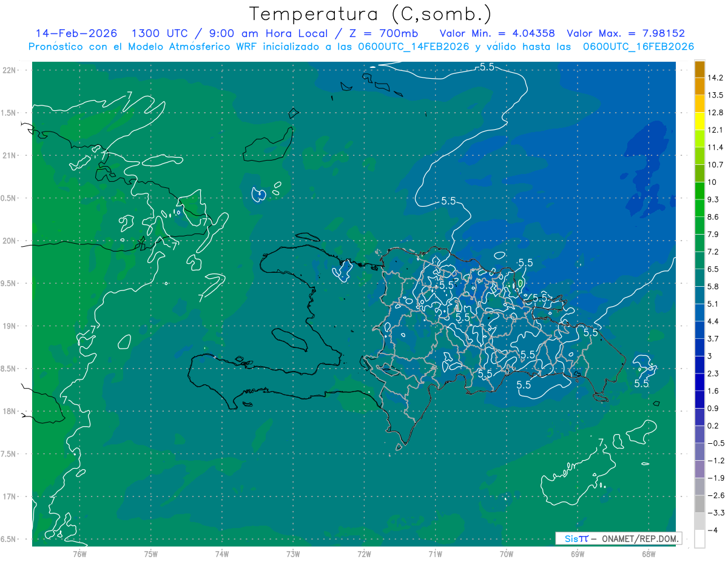This screenshot has height=562, width=728.
Task: Click the "73W" longitude axis label
Action: pyautogui.click(x=293, y=554)
